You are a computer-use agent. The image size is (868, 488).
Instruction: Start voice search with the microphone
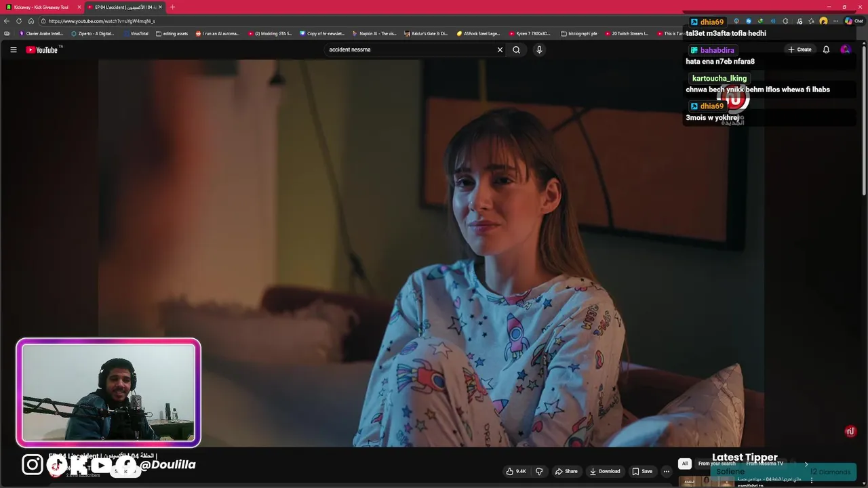click(x=539, y=49)
